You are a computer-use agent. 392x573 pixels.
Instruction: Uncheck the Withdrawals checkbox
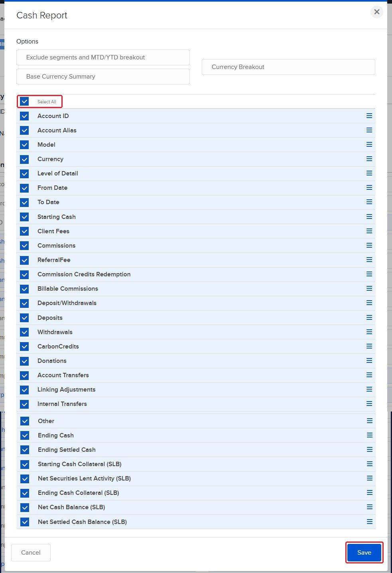[x=24, y=332]
